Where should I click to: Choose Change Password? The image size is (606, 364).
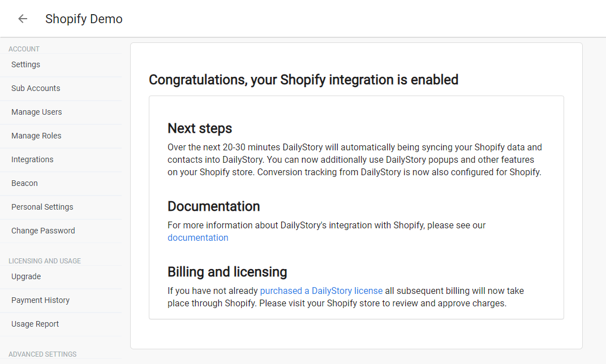[x=43, y=231]
